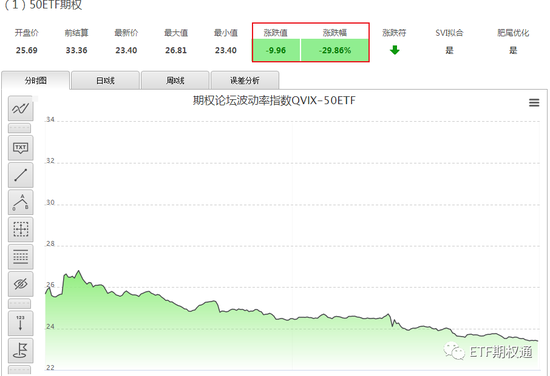Select the indicators line-chart tool icon
Screen dimensions: 550x376
tap(21, 108)
